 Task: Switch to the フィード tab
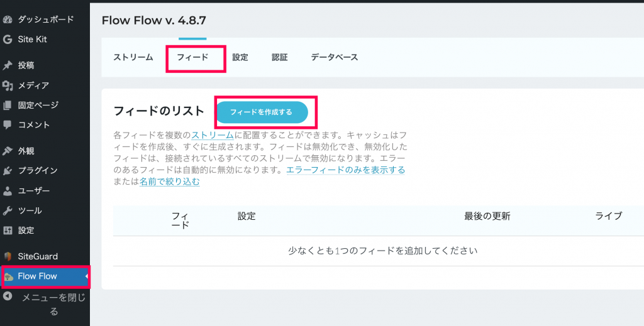click(192, 57)
